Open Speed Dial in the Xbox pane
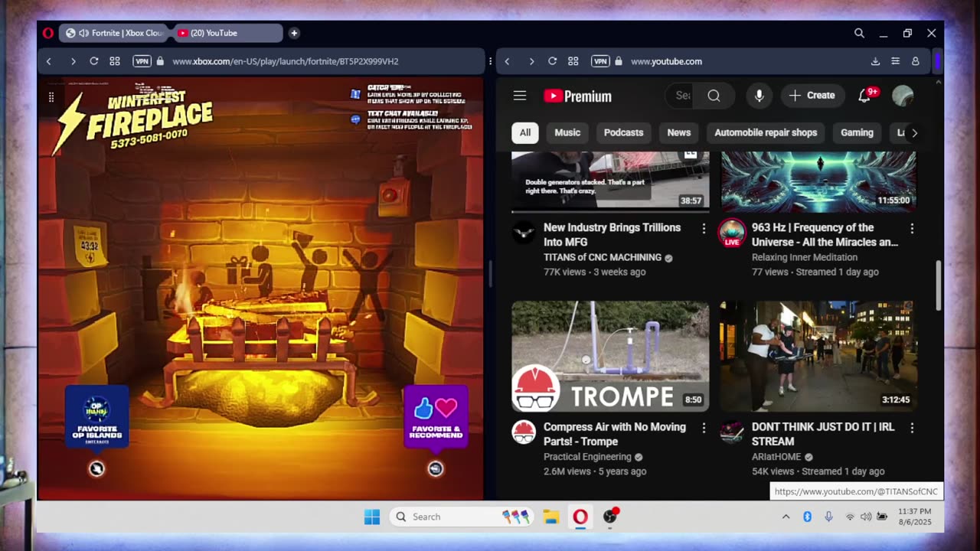The width and height of the screenshot is (980, 551). tap(115, 61)
